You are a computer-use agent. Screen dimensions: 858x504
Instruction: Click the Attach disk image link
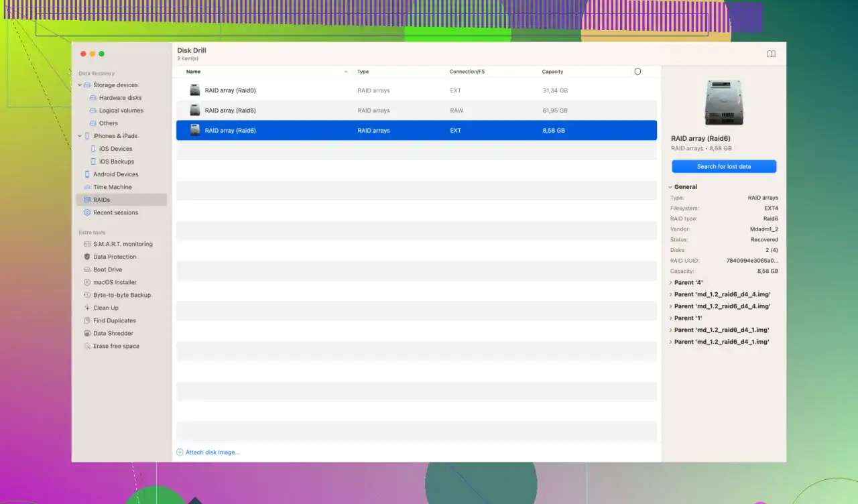[208, 452]
